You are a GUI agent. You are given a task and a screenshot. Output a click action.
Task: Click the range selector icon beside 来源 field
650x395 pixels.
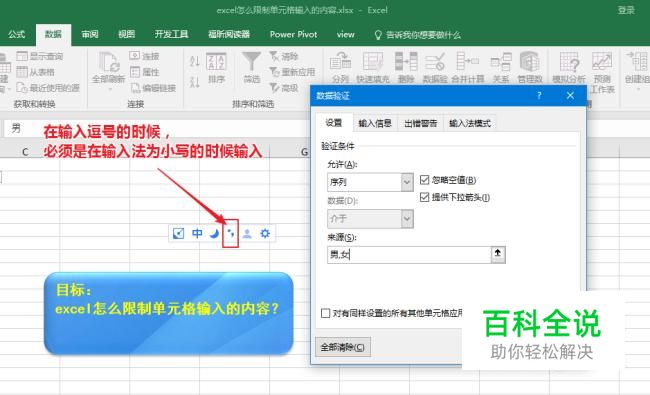coord(498,254)
